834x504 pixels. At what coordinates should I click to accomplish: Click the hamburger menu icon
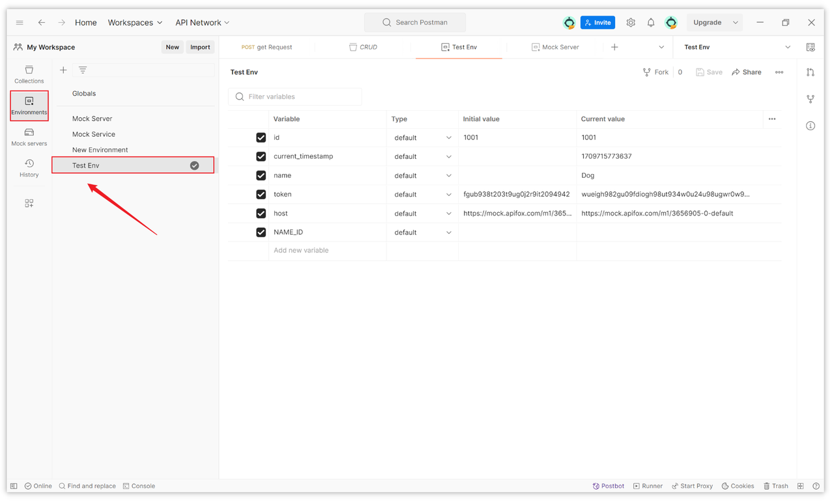tap(20, 22)
